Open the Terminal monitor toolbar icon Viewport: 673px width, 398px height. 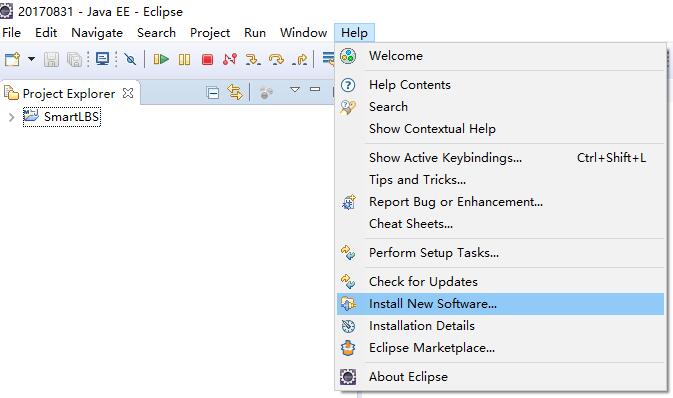tap(102, 58)
